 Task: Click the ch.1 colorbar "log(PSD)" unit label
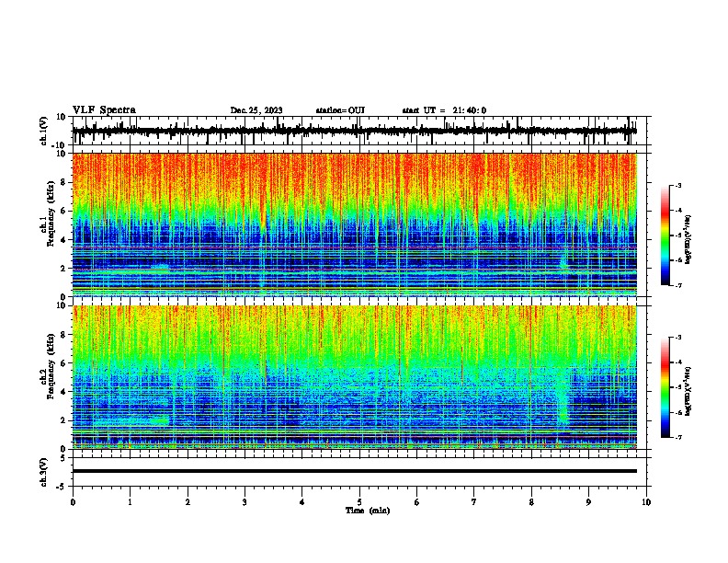click(x=688, y=240)
